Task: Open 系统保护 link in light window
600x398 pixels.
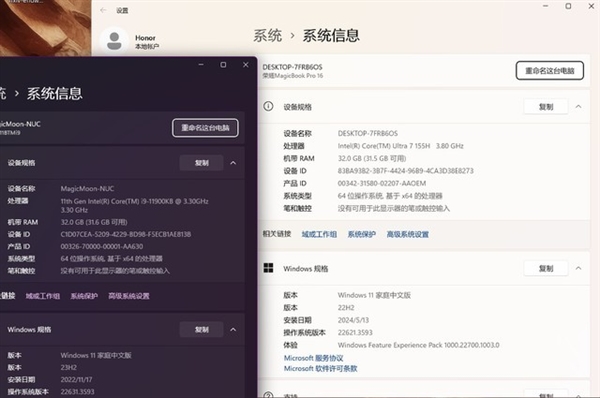Action: (362, 234)
